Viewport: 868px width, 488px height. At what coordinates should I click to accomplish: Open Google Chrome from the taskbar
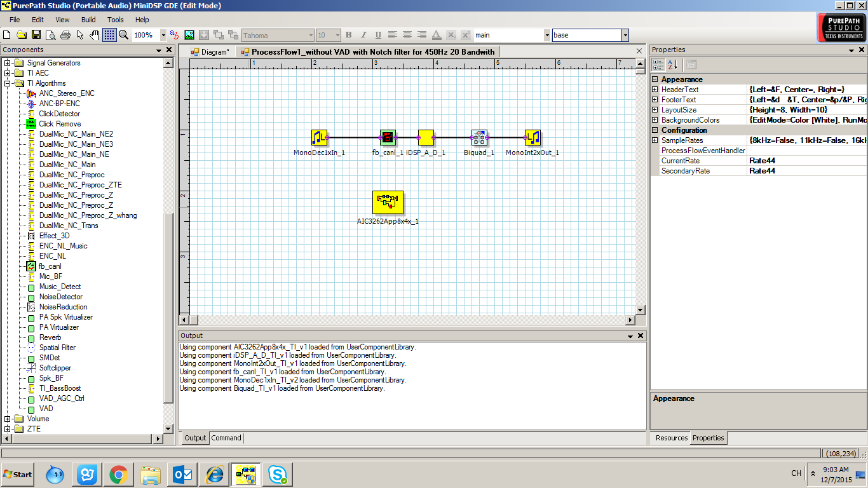[119, 474]
